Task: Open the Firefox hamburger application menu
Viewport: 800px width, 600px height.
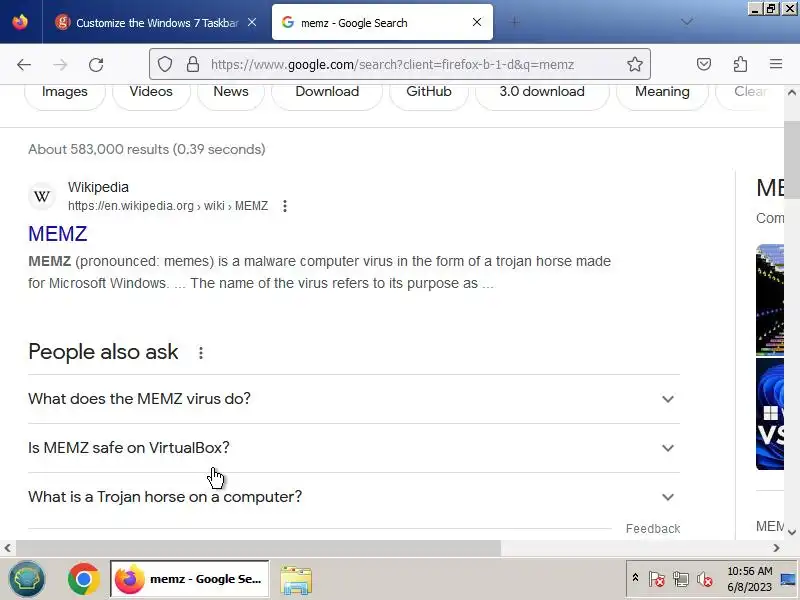Action: coord(776,64)
